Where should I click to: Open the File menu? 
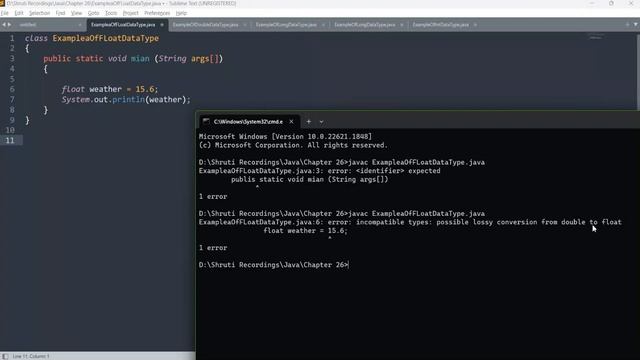point(5,13)
